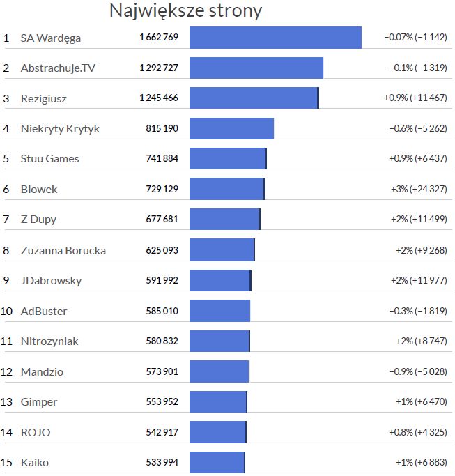
Task: Click the SA Wardęga blue bar
Action: (275, 38)
